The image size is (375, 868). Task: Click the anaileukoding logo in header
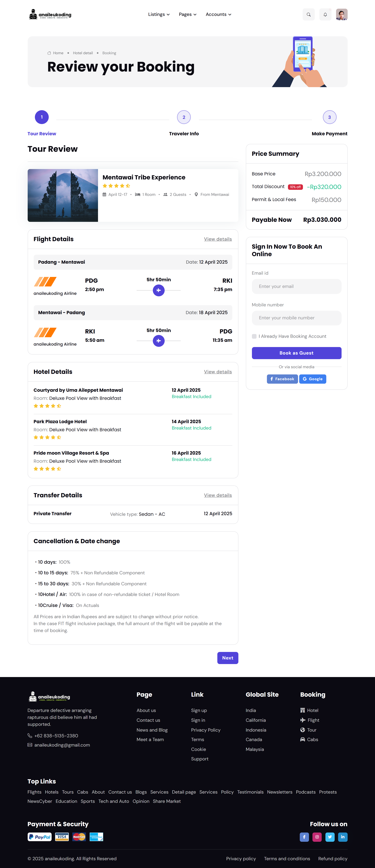pyautogui.click(x=50, y=14)
